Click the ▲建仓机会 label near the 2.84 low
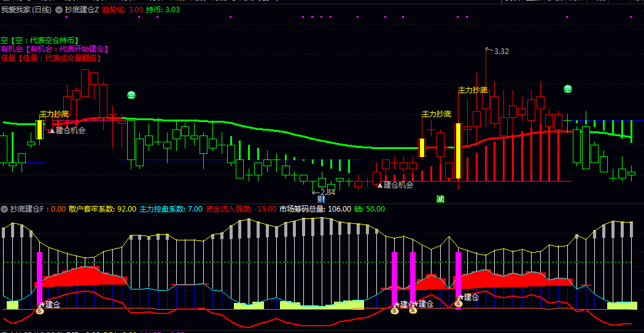Image resolution: width=644 pixels, height=333 pixels. click(395, 185)
